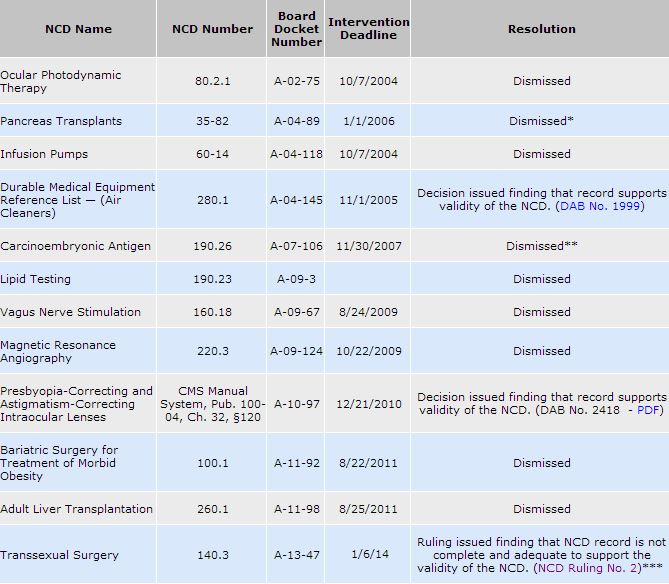Click docket number A-07-106
The image size is (669, 584).
tap(297, 246)
